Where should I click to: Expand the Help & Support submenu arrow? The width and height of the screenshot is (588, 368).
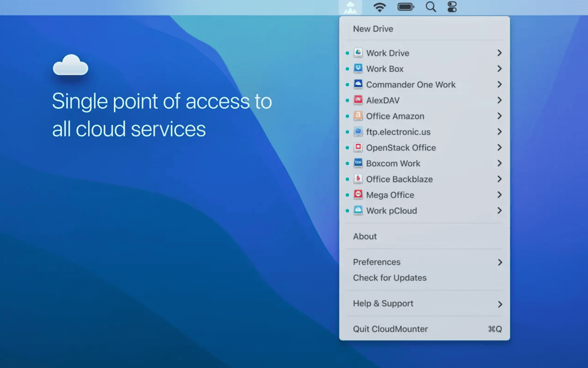[500, 304]
